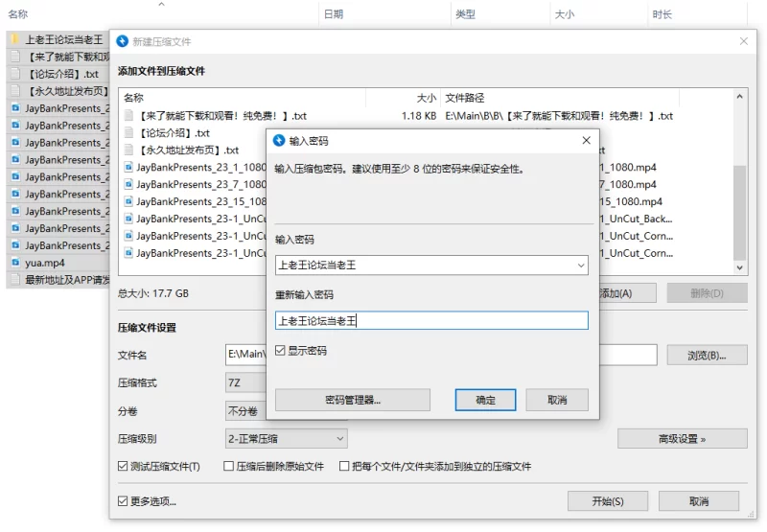Sort the archive list by 文件路径 column
The image size is (767, 532).
click(465, 98)
